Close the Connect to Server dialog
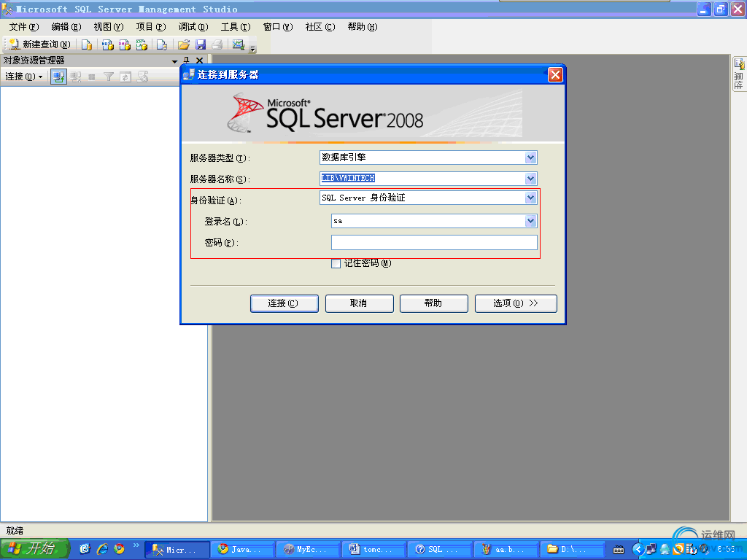The height and width of the screenshot is (560, 747). [555, 75]
